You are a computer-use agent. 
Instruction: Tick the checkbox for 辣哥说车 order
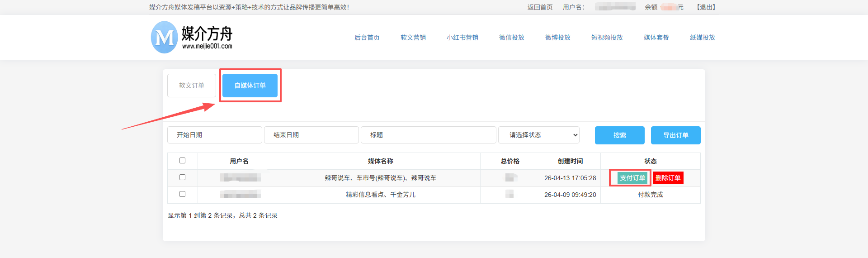click(182, 177)
